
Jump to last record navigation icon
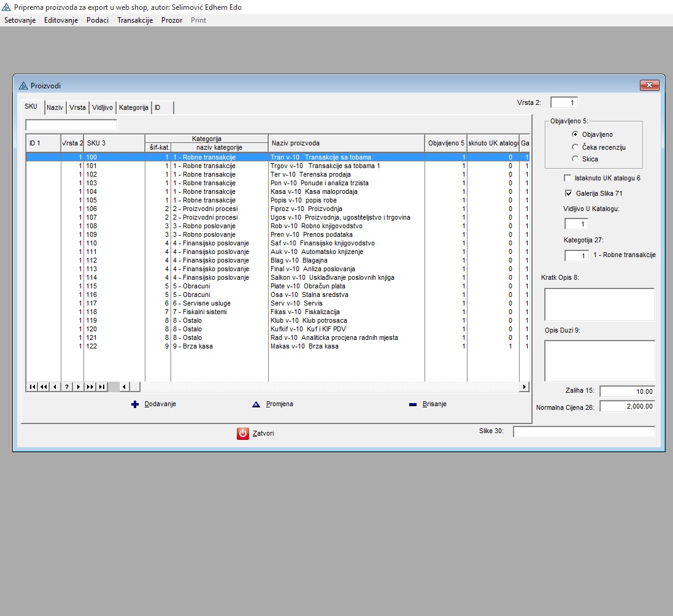(x=102, y=387)
